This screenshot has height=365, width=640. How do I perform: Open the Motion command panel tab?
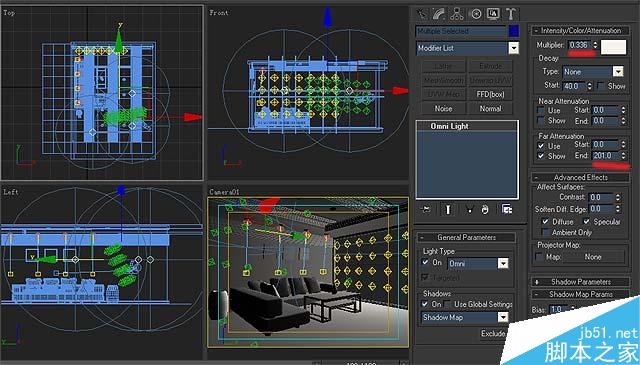[476, 14]
